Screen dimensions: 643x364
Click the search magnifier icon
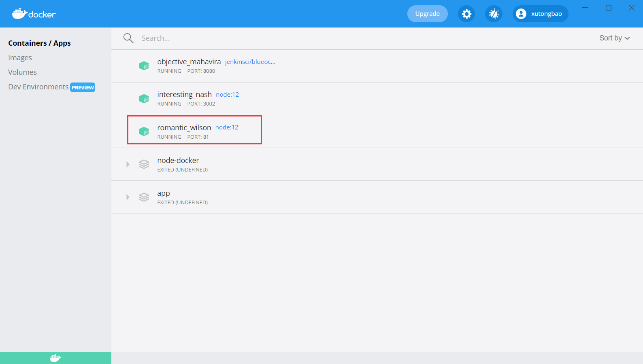(x=128, y=38)
